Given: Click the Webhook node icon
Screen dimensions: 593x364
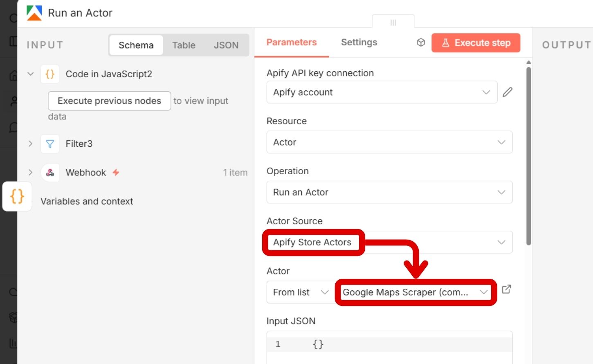Looking at the screenshot, I should [x=50, y=173].
